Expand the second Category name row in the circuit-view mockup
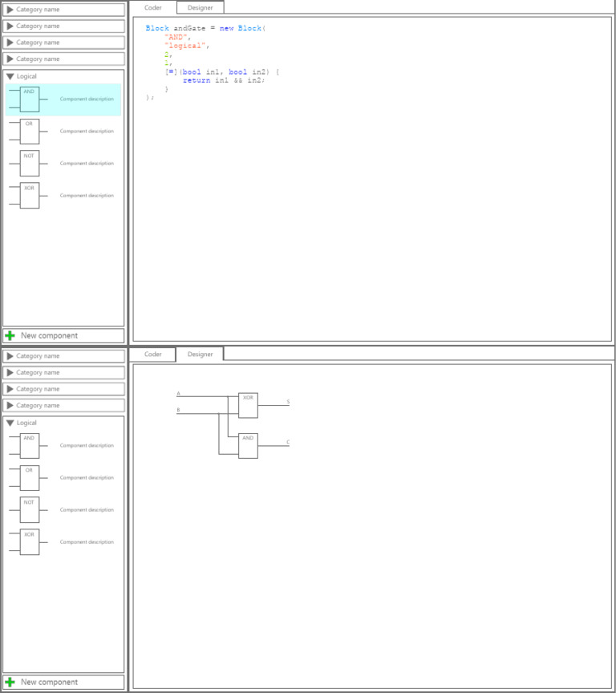Screen dimensions: 616x693 tap(63, 373)
